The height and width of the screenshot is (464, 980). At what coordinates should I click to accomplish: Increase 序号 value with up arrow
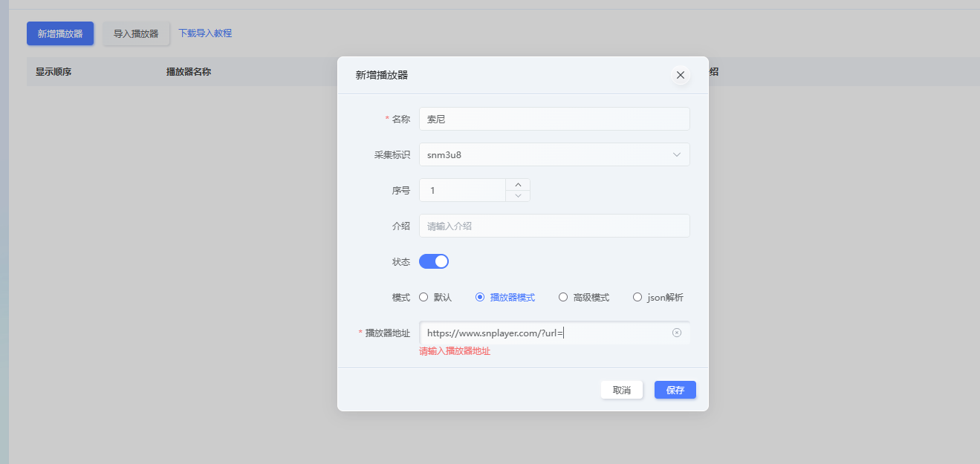pos(518,185)
